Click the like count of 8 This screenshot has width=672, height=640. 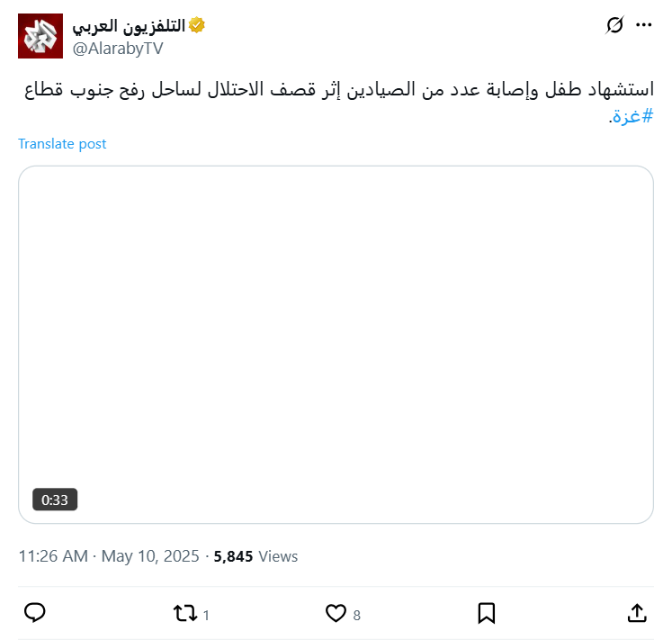click(356, 616)
